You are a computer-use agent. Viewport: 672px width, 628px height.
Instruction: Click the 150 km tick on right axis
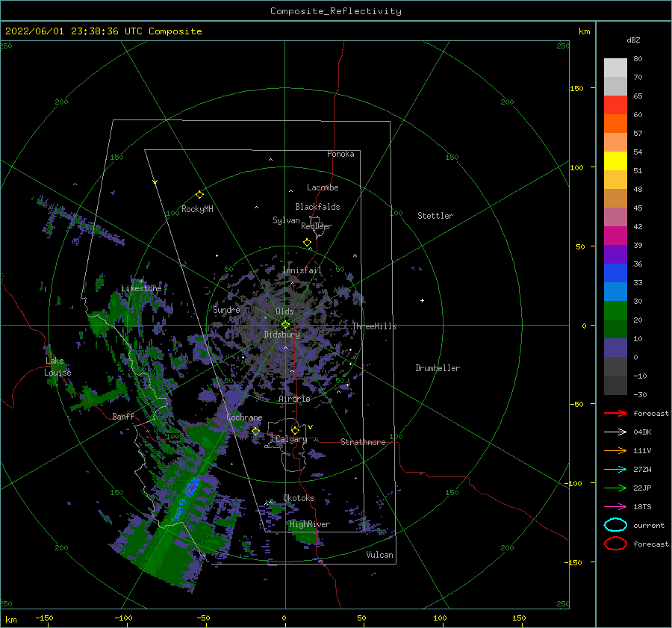pos(577,88)
